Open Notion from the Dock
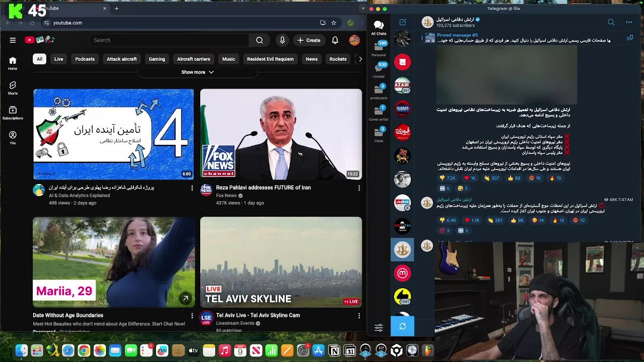 (334, 350)
